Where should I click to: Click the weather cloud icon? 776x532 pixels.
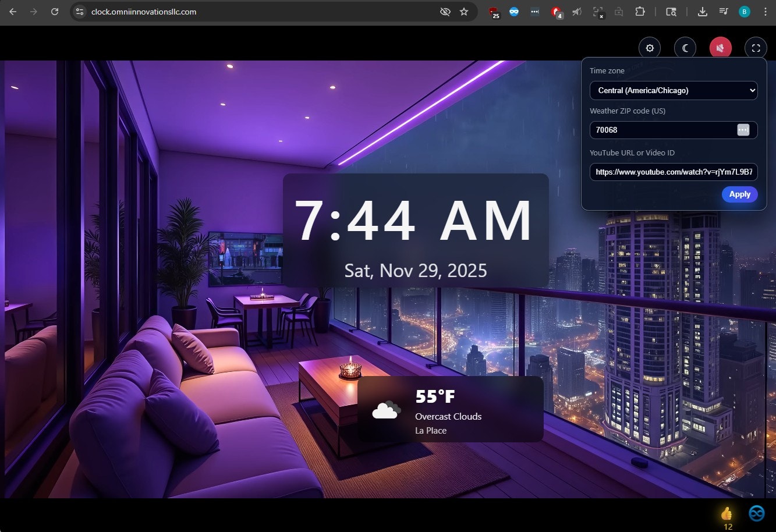[385, 409]
